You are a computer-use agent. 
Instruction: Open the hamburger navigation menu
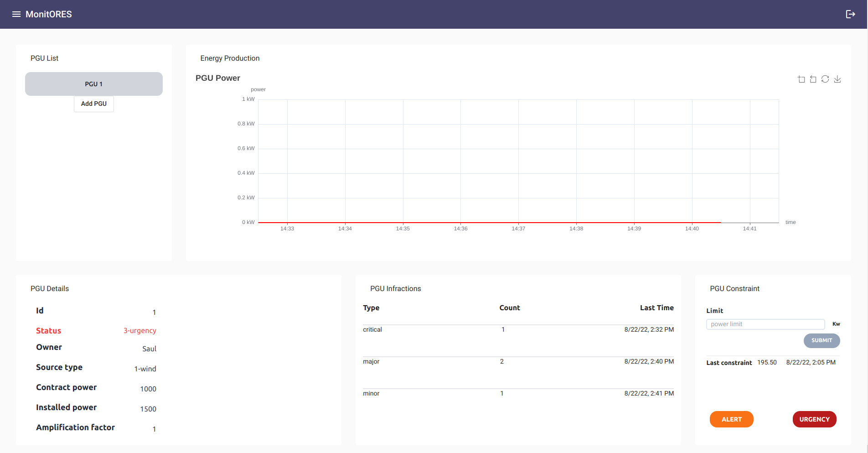click(x=16, y=14)
